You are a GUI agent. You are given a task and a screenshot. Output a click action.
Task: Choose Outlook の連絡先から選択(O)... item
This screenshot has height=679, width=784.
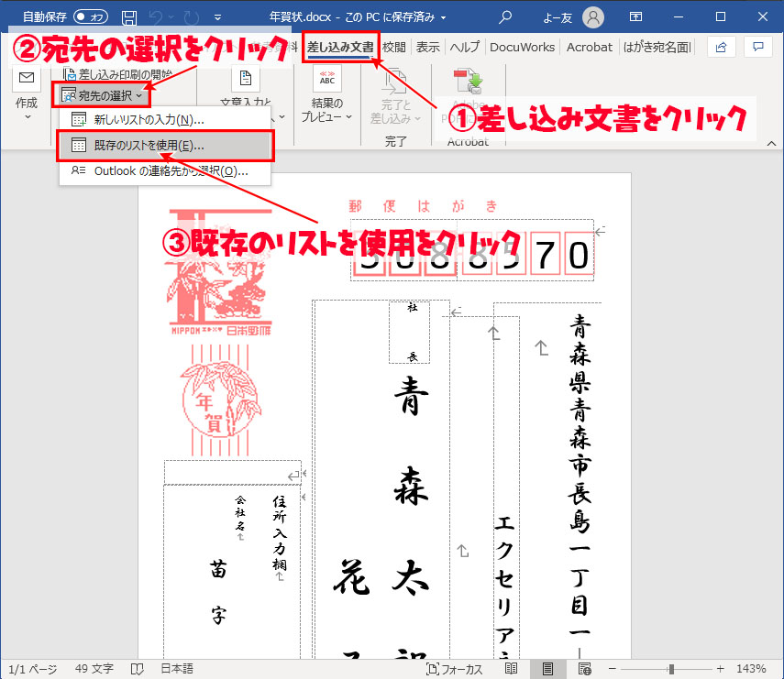click(x=165, y=171)
